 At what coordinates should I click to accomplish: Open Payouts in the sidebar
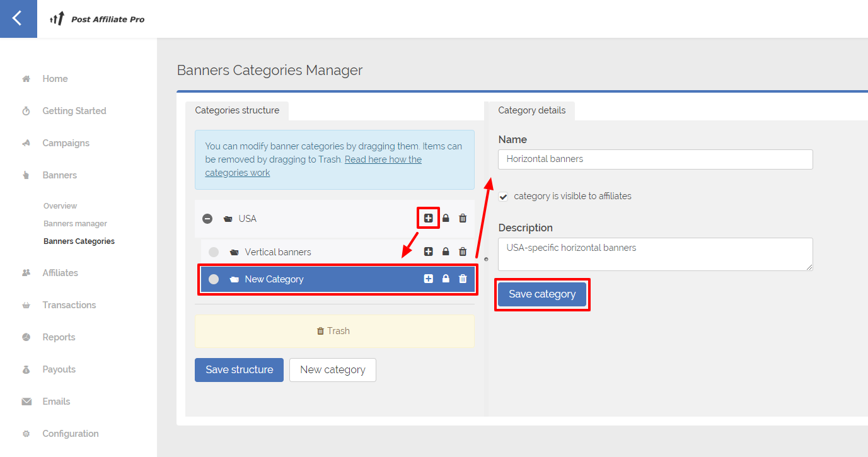(59, 369)
